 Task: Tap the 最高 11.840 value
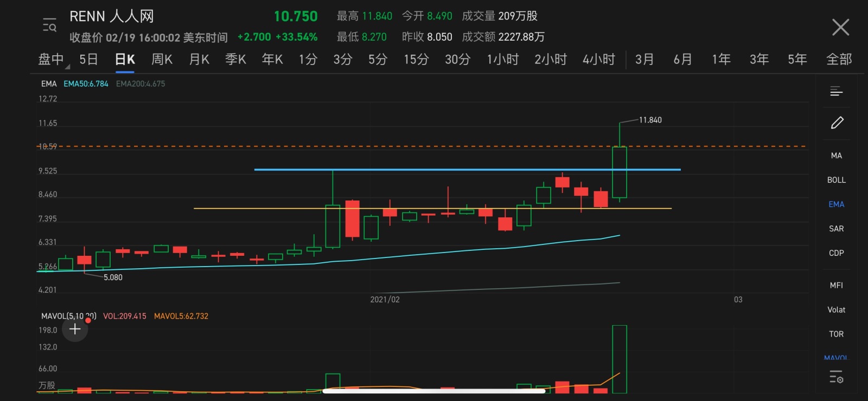(364, 16)
